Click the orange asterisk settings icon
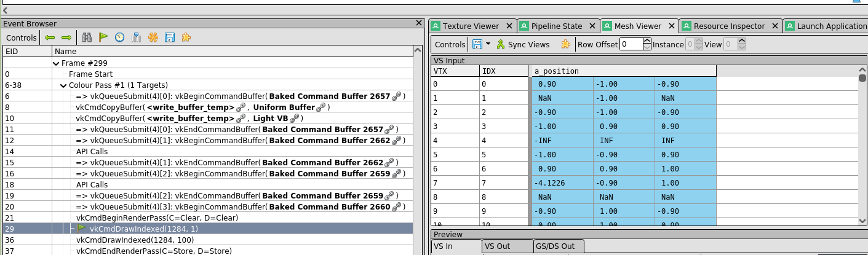Viewport: 868px width, 255px height. [153, 37]
